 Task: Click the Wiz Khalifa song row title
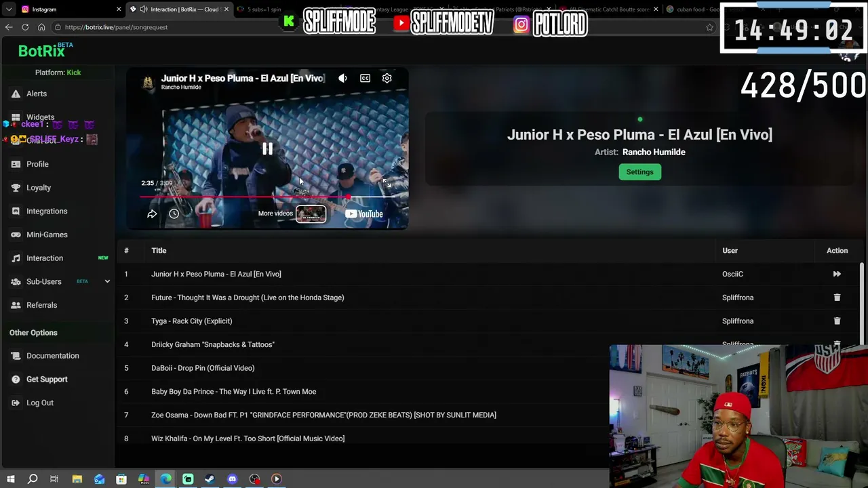248,439
